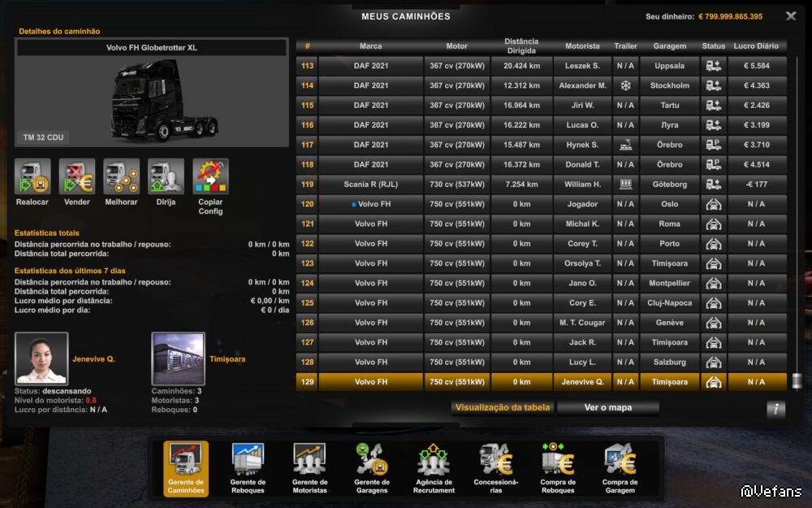Open Gerente de Caminhões

(x=186, y=469)
